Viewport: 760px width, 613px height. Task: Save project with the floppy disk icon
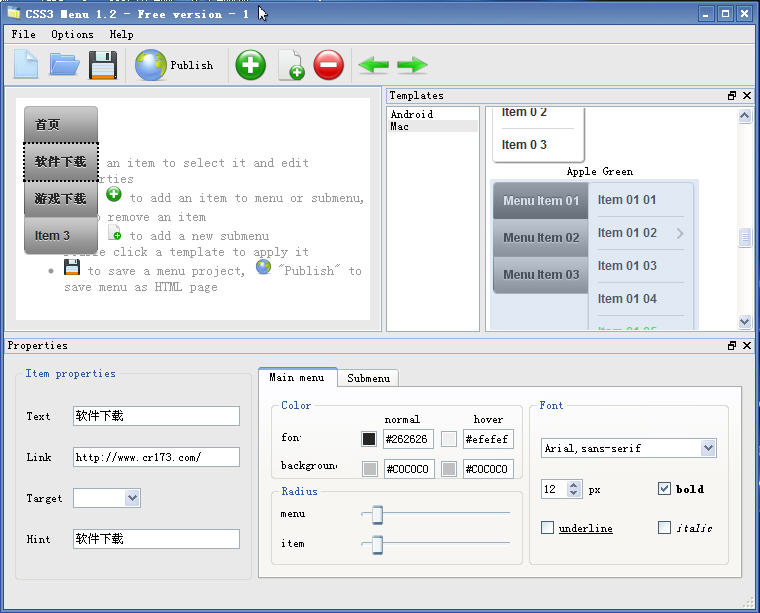[x=103, y=65]
